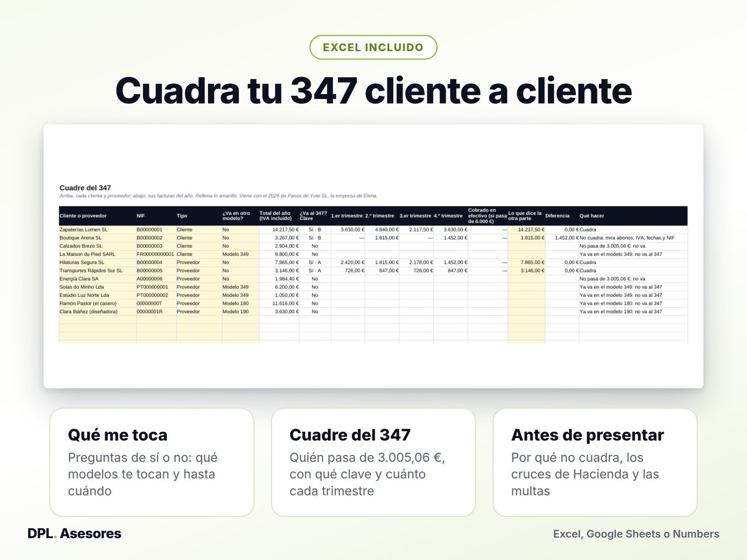Select the '4.º trimestre' column header

click(x=450, y=216)
